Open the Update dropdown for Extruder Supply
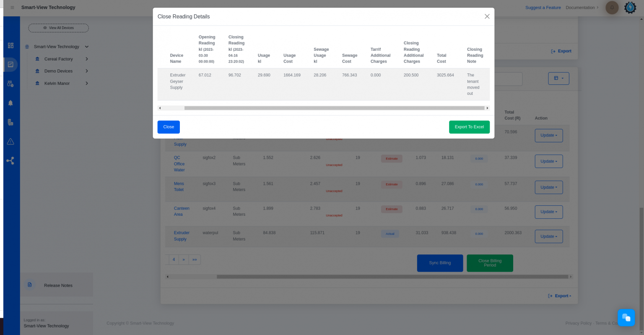 click(x=548, y=237)
